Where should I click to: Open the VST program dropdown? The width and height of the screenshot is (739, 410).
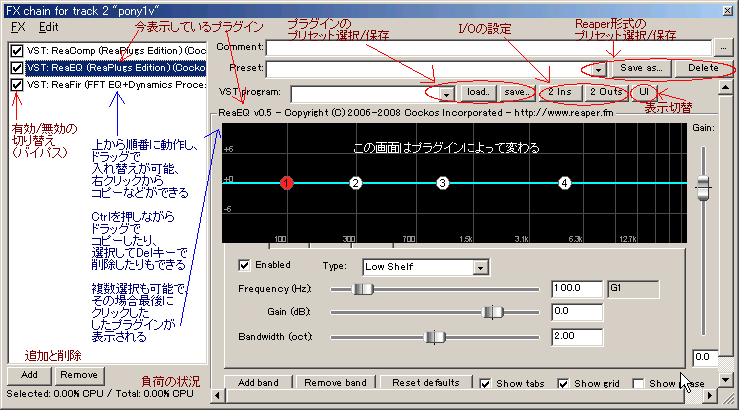pos(445,92)
